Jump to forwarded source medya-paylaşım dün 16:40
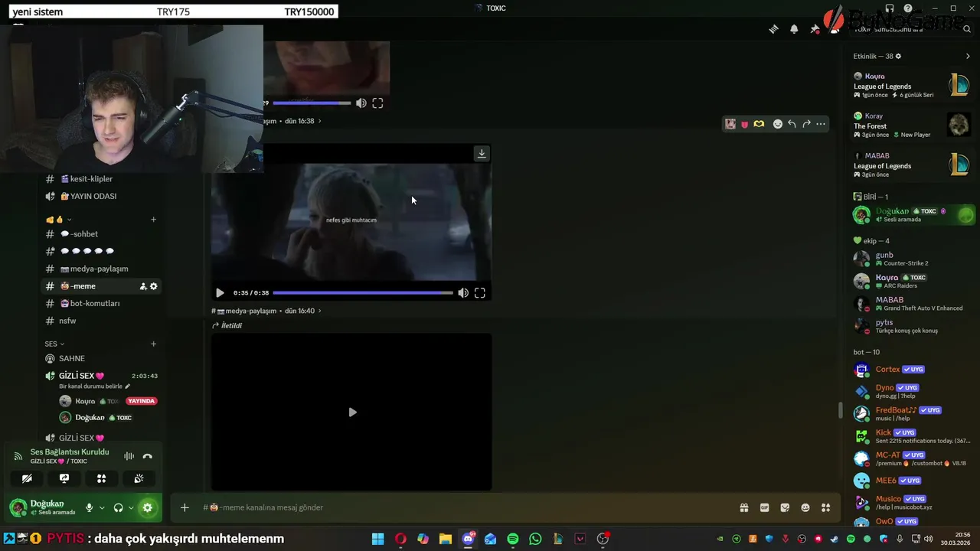 [x=266, y=311]
